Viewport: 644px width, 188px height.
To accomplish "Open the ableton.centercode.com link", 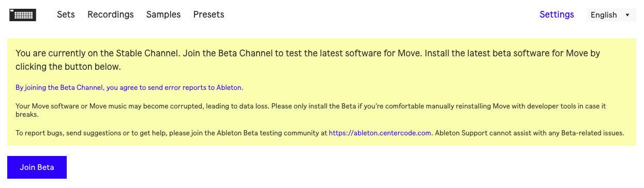I will pyautogui.click(x=380, y=133).
